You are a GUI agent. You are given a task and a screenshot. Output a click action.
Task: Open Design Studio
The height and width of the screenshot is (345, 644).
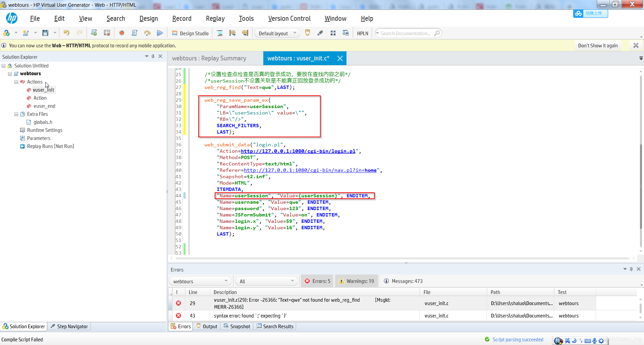(190, 33)
